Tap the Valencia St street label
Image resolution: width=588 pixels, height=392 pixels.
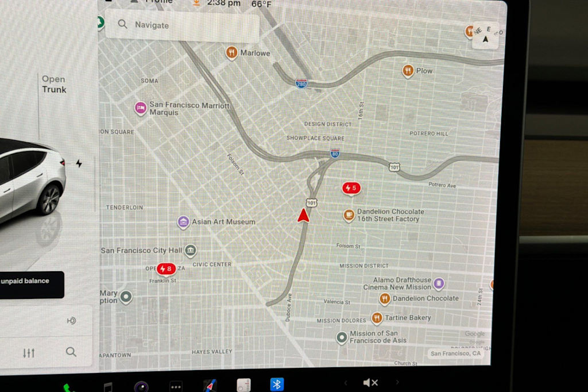(336, 302)
